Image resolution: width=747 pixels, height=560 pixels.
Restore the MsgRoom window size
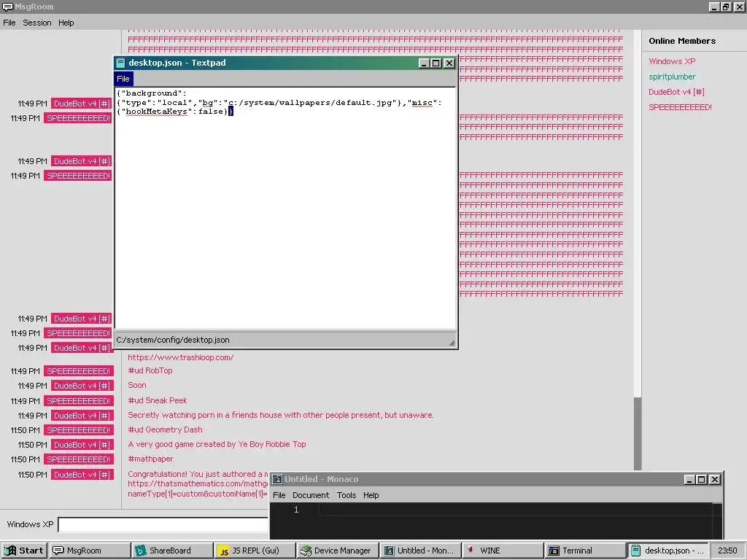pyautogui.click(x=726, y=7)
